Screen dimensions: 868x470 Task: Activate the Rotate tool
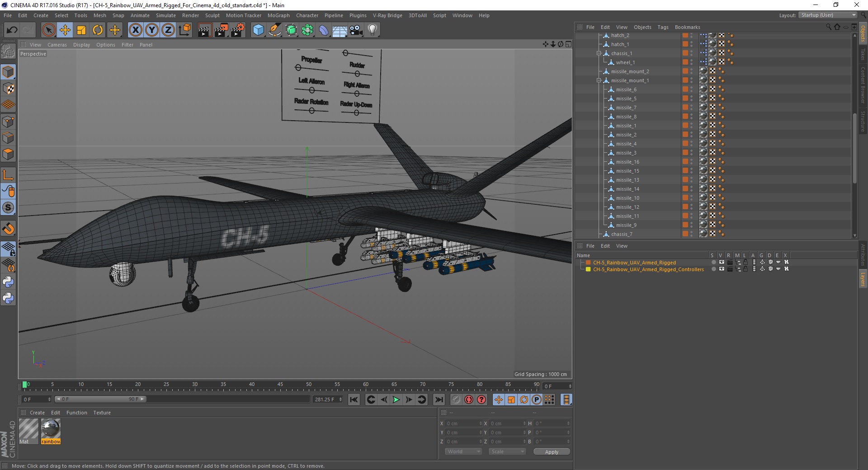(98, 30)
